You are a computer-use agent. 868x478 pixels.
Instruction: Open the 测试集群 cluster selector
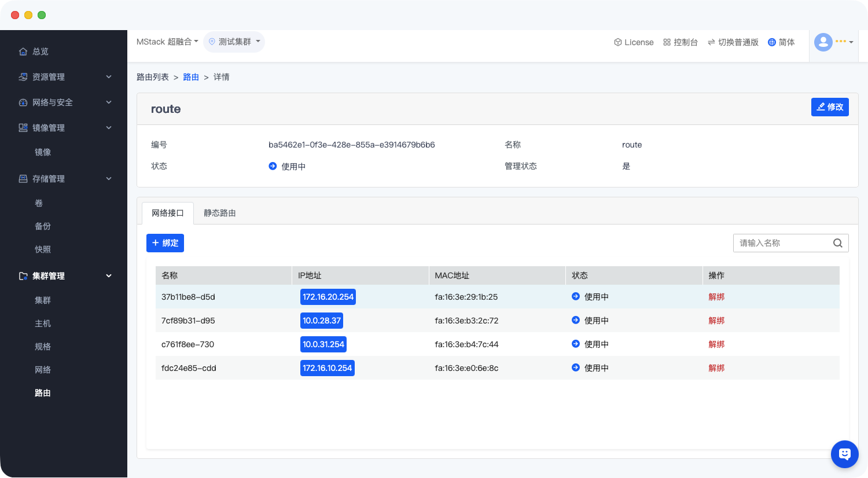coord(234,42)
